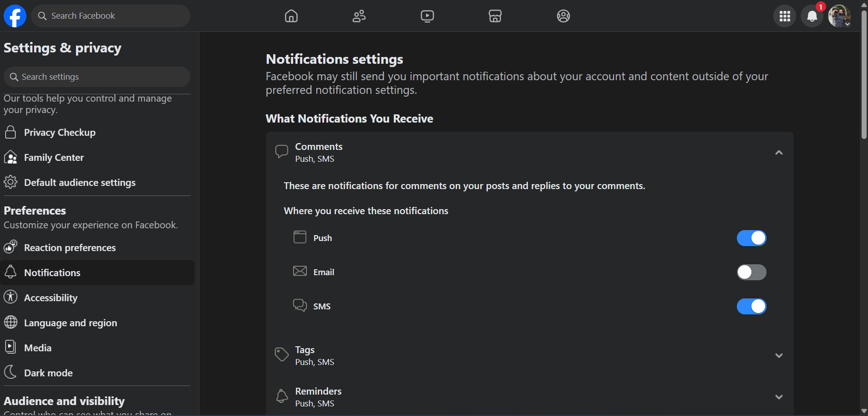Select Default audience settings
This screenshot has width=868, height=416.
click(97, 183)
